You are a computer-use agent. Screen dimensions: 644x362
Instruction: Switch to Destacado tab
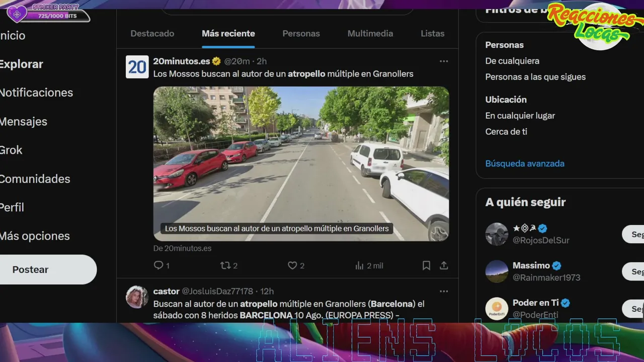(152, 34)
